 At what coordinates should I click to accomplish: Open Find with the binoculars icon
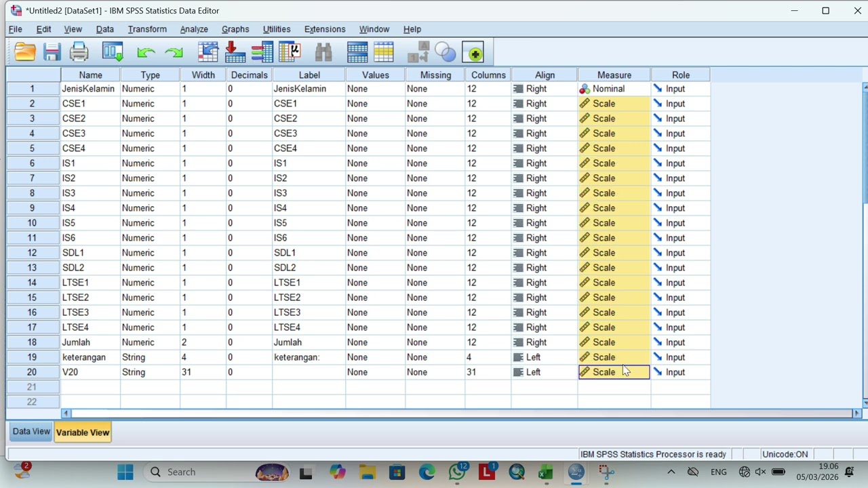pos(323,52)
